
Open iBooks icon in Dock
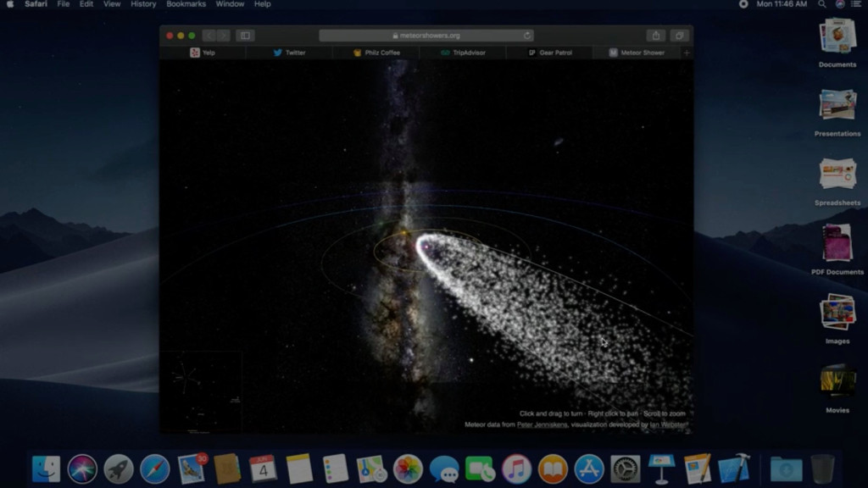pyautogui.click(x=553, y=469)
